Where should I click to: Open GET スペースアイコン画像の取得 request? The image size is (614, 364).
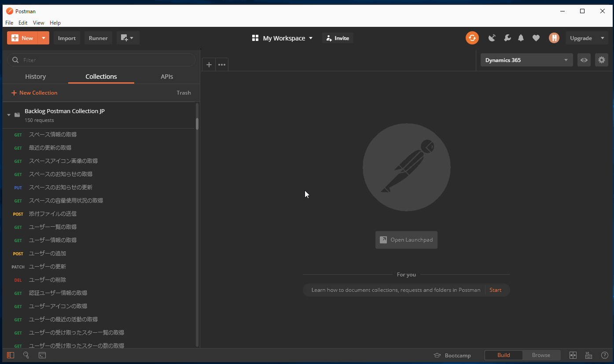point(99,161)
